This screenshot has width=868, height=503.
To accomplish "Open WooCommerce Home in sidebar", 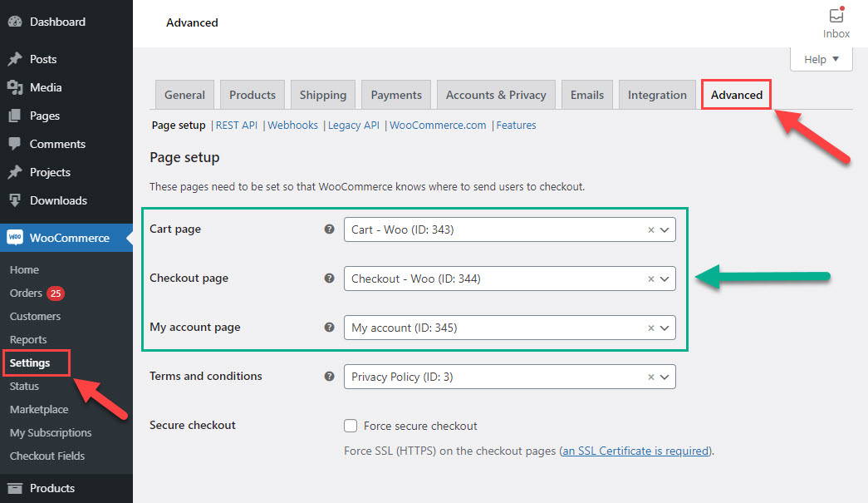I will pyautogui.click(x=24, y=269).
